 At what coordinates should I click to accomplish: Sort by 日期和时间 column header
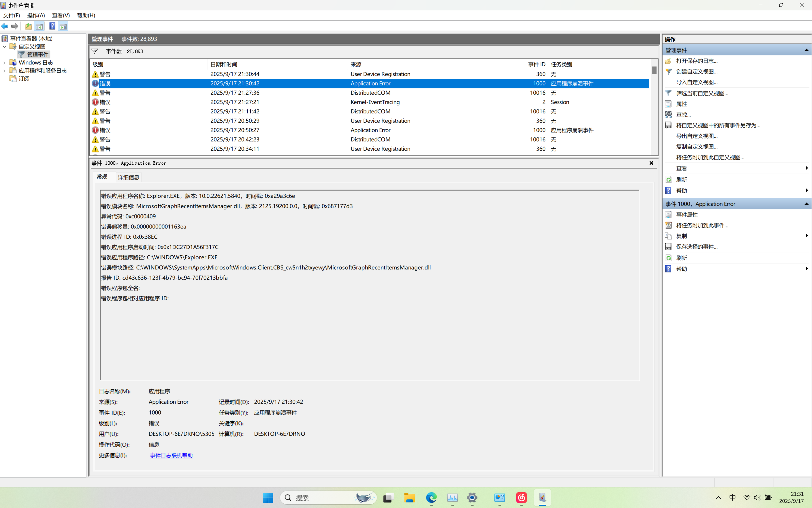click(x=278, y=65)
